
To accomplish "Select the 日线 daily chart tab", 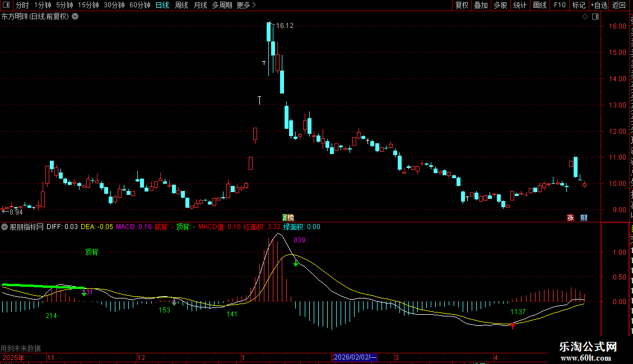I will click(162, 5).
